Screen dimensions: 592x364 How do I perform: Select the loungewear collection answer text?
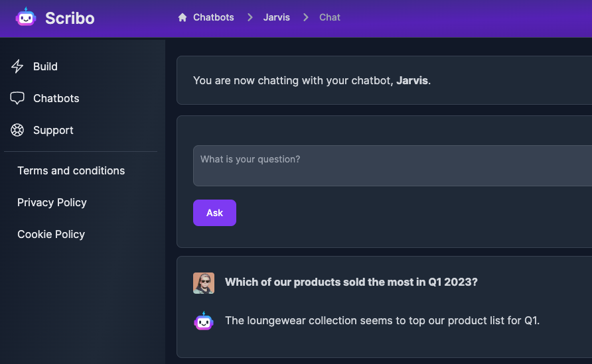pos(382,321)
